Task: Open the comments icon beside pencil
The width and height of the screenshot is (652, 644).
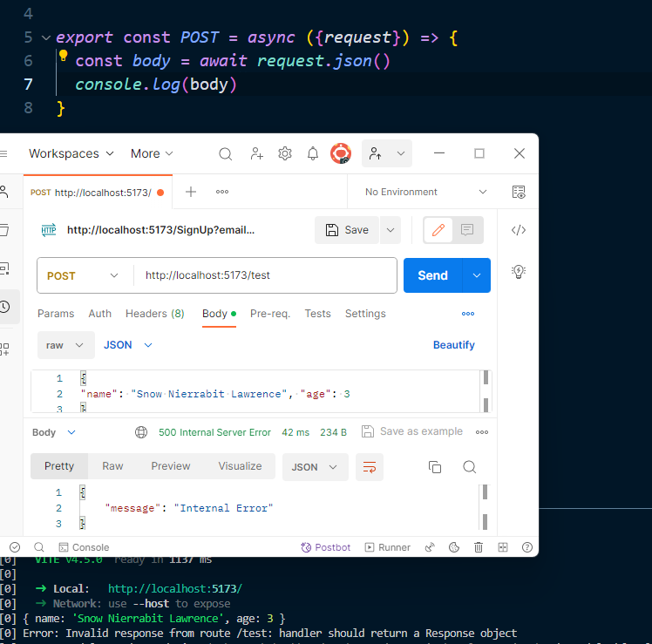Action: (x=467, y=230)
